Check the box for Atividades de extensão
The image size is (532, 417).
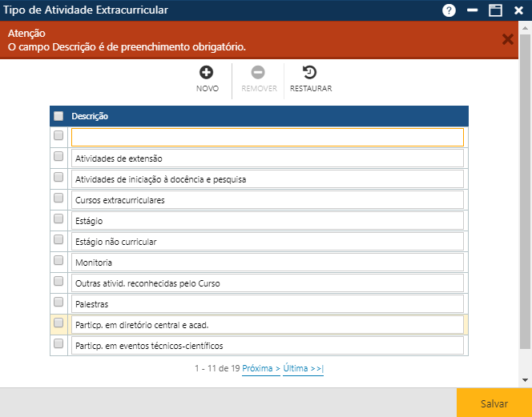click(58, 156)
